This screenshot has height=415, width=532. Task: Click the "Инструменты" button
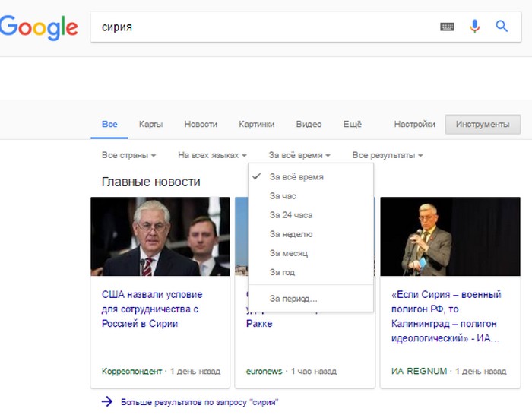483,124
